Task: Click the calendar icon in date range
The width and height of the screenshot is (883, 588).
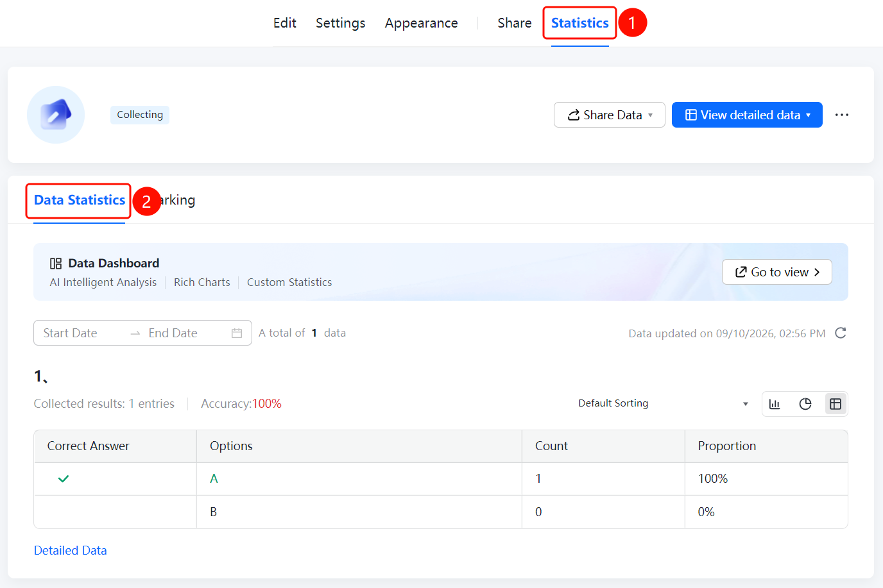Action: click(237, 333)
